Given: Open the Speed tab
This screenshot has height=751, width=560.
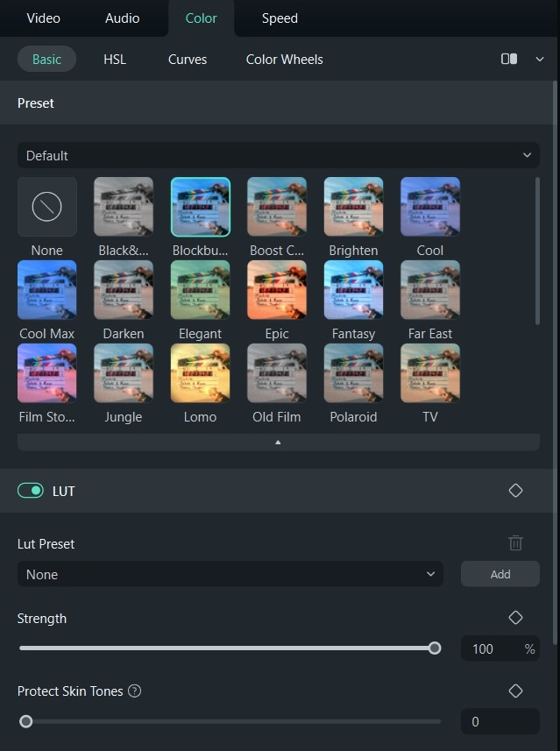Looking at the screenshot, I should 280,18.
